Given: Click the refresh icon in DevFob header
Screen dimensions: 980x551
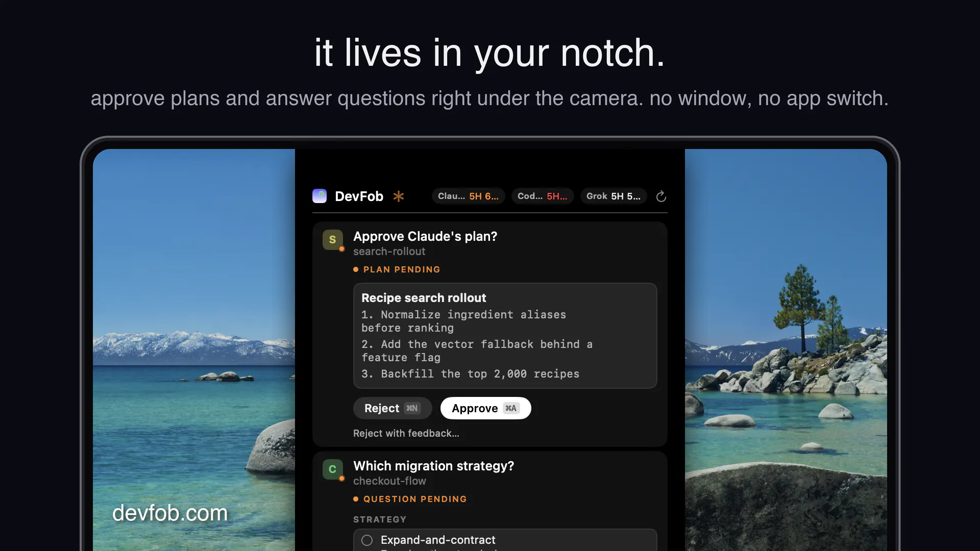Looking at the screenshot, I should tap(661, 196).
